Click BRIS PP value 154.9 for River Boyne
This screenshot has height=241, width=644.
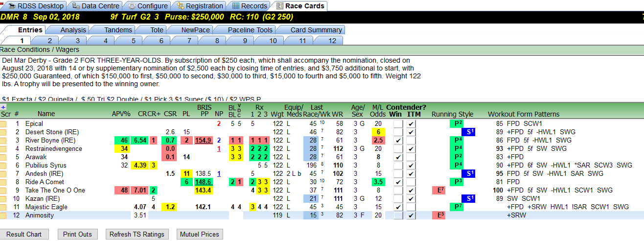(203, 141)
